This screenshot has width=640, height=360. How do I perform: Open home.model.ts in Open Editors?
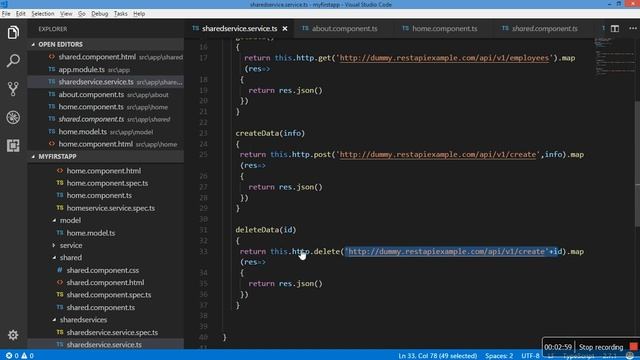(x=106, y=132)
